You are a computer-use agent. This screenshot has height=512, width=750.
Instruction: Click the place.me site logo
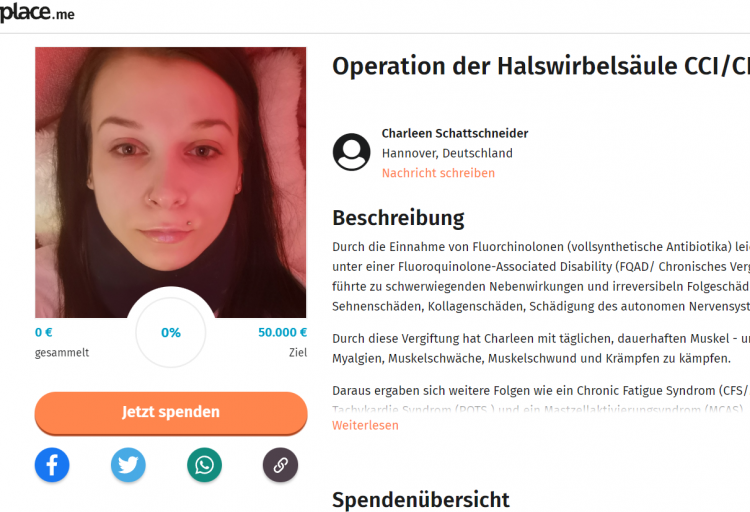(x=37, y=12)
